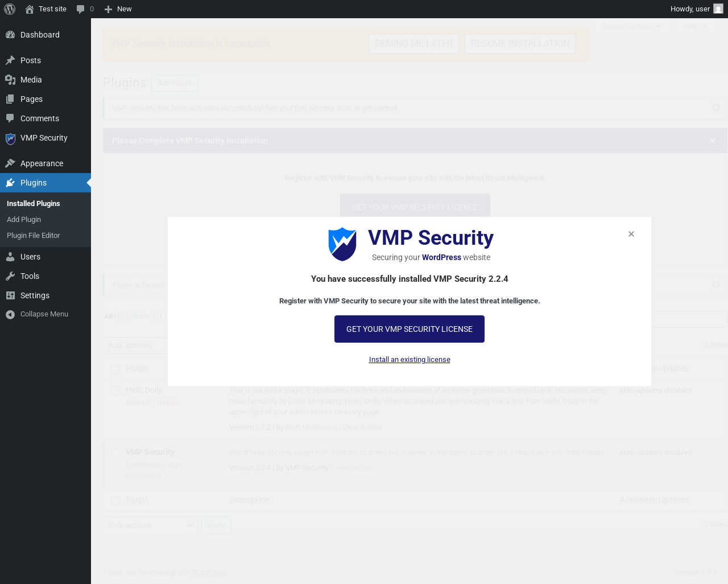
Task: Open the New content menu
Action: [118, 9]
